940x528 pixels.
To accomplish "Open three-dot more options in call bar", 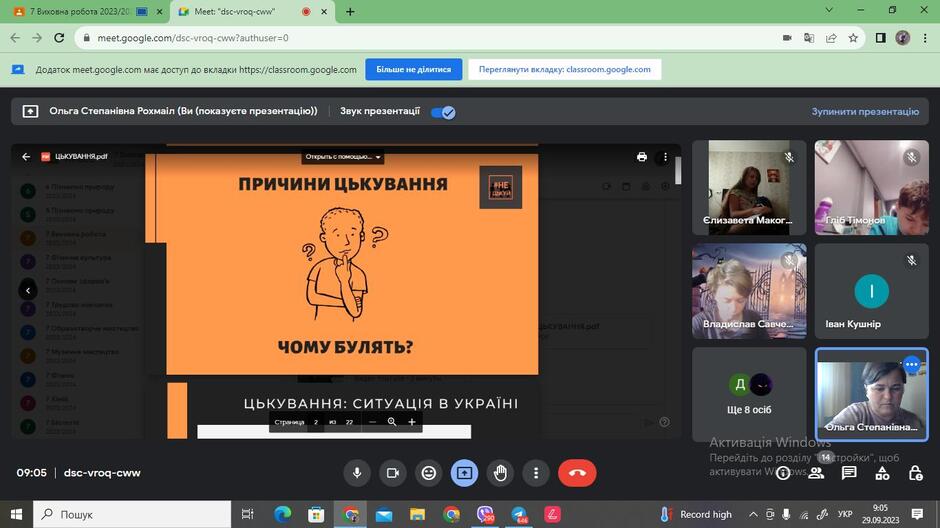I will [536, 473].
